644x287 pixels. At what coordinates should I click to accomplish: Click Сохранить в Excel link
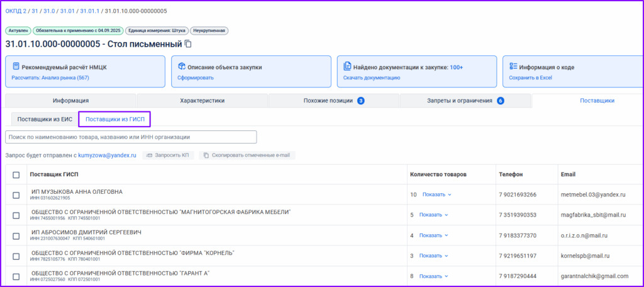pyautogui.click(x=531, y=77)
